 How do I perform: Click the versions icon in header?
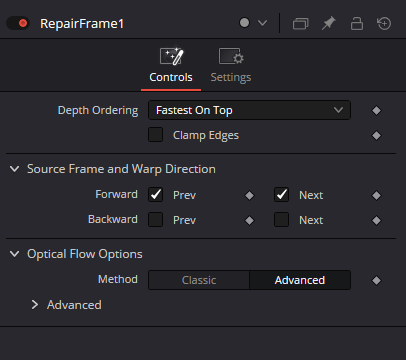click(300, 24)
